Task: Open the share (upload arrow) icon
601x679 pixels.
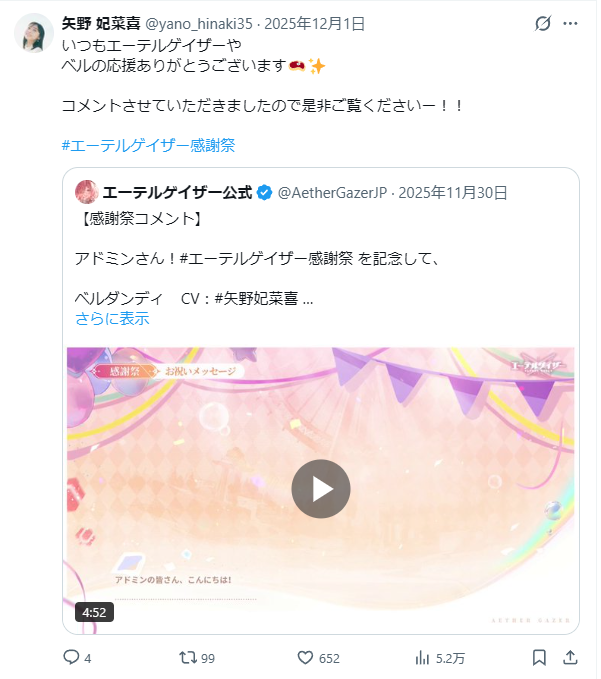Action: pos(571,657)
